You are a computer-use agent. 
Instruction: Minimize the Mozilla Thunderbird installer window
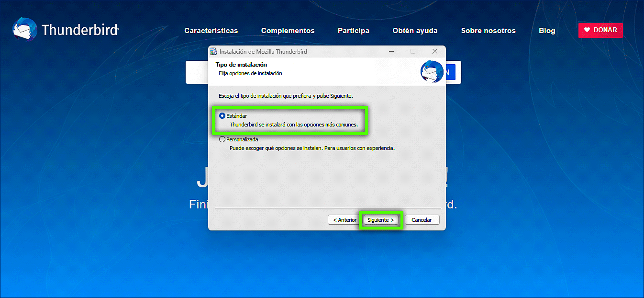[391, 51]
